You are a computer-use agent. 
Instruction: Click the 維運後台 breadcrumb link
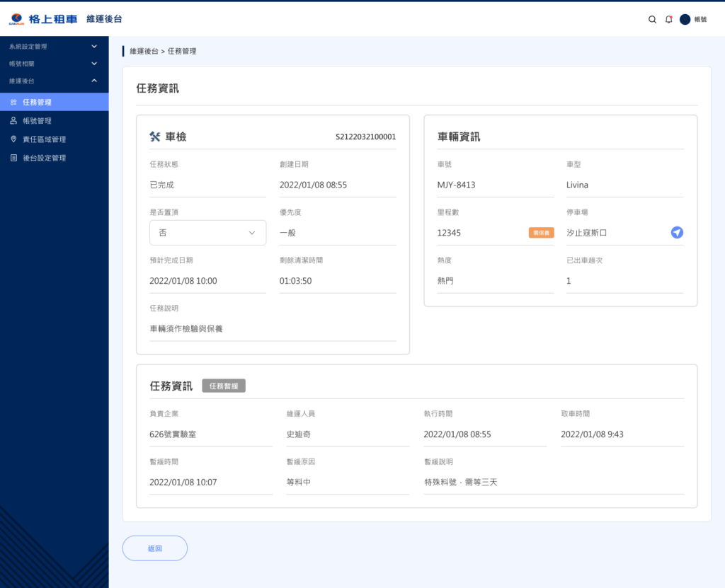(x=143, y=51)
